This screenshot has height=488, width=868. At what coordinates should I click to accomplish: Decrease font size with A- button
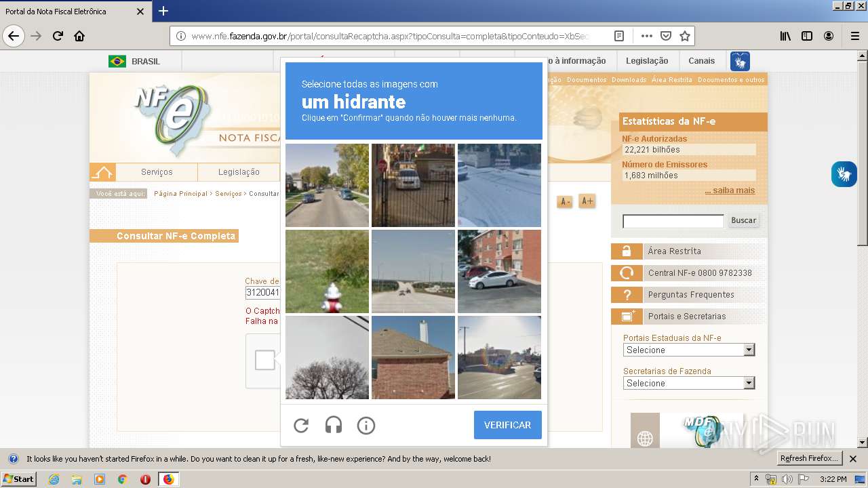click(565, 201)
